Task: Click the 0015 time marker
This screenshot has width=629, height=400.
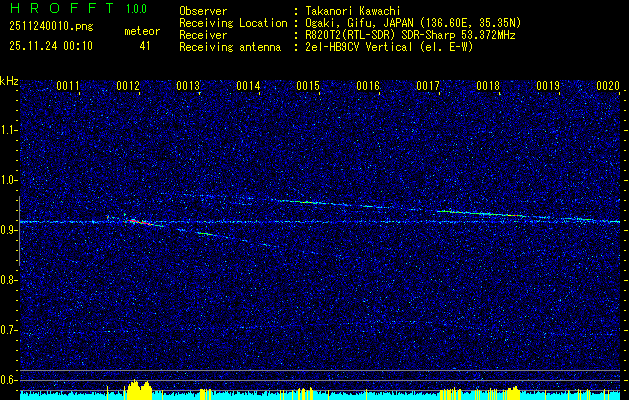Action: (308, 86)
